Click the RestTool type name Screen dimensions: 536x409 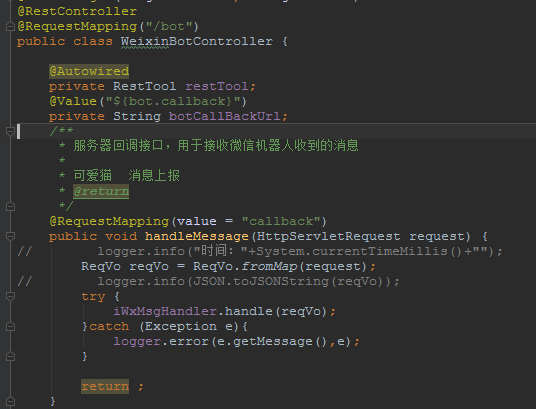tap(145, 86)
